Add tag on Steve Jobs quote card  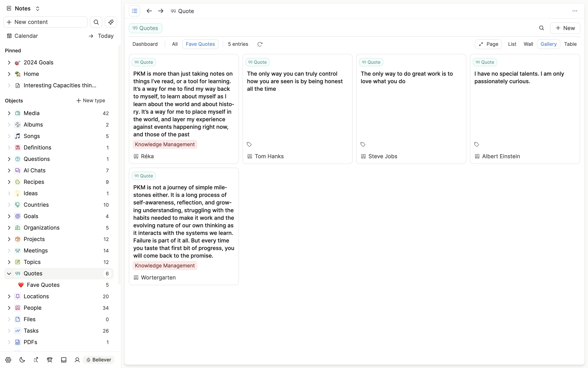(363, 144)
